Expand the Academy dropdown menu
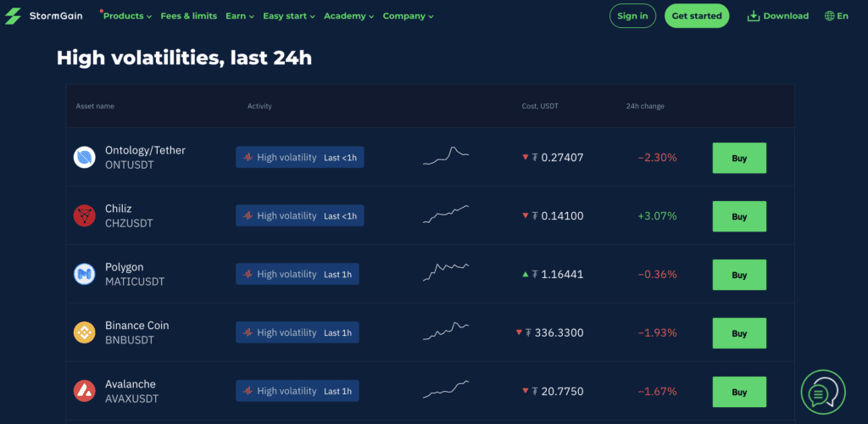 click(x=348, y=16)
